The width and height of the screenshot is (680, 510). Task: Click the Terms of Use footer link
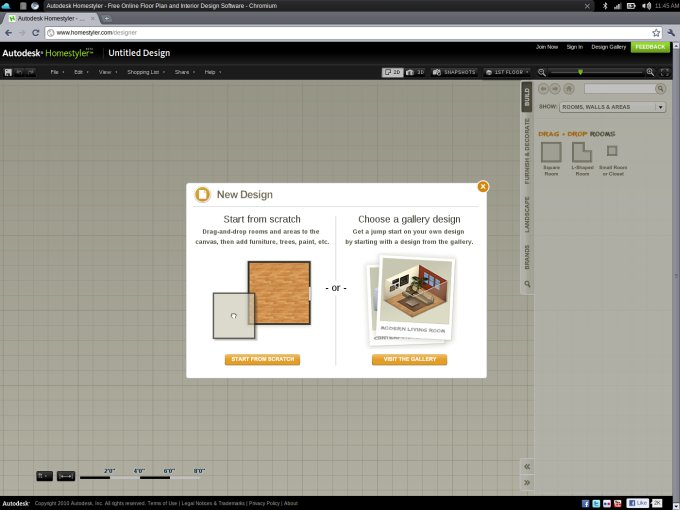pyautogui.click(x=162, y=503)
